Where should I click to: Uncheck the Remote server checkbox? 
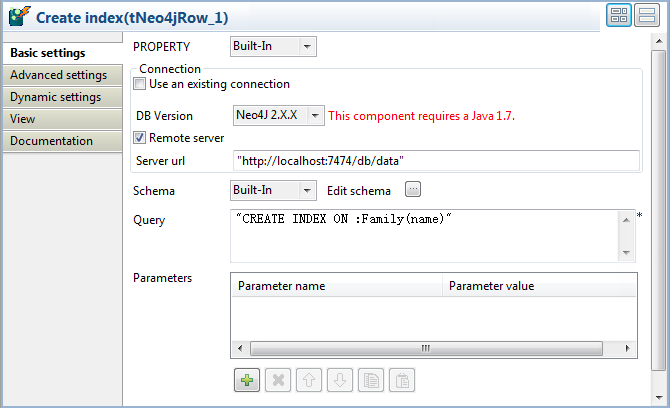(140, 138)
